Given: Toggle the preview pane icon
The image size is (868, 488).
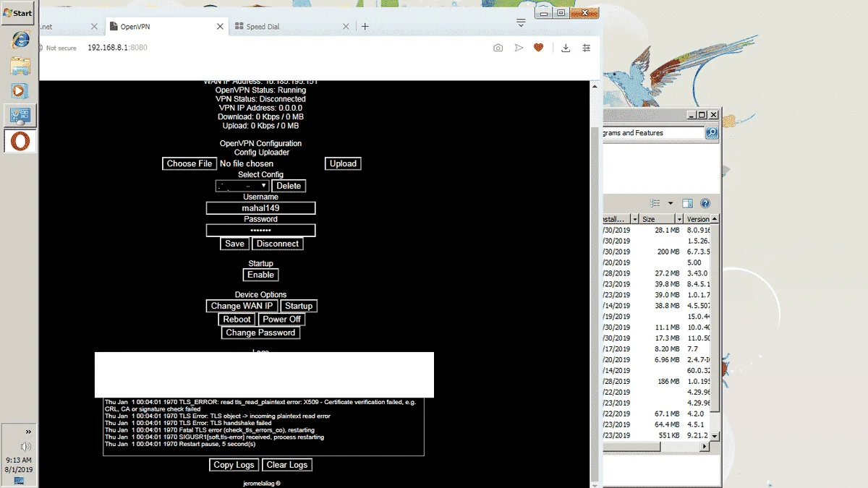Looking at the screenshot, I should point(688,204).
